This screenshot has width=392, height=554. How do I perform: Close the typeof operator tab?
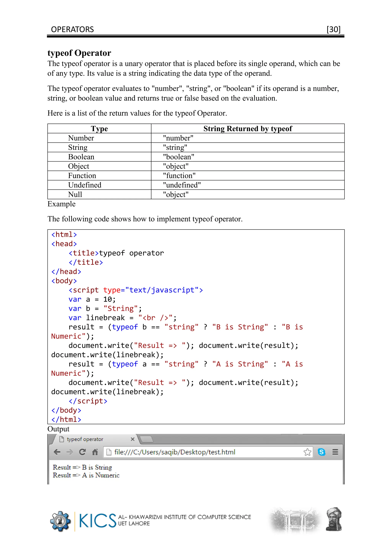[x=132, y=439]
